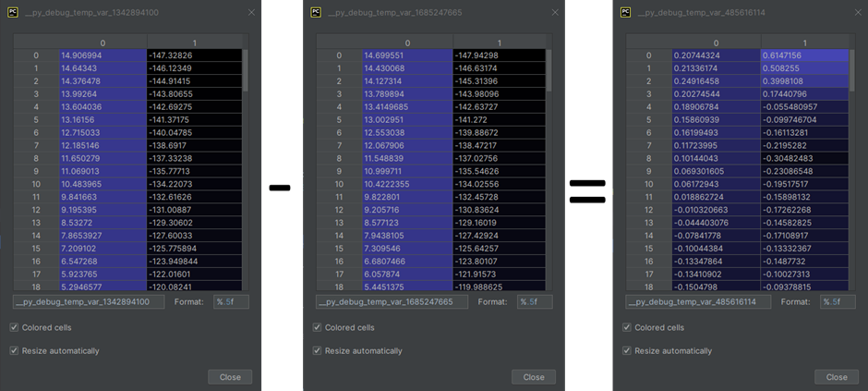Select cell 0.24916458
This screenshot has width=868, height=391.
click(717, 80)
